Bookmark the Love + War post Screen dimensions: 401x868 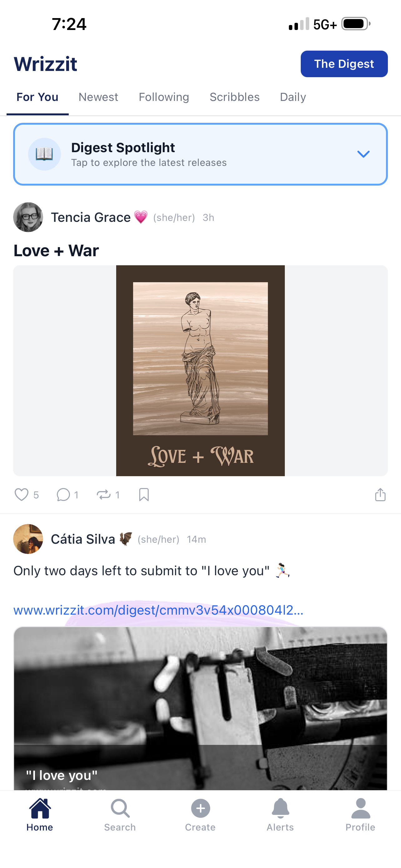pos(144,495)
